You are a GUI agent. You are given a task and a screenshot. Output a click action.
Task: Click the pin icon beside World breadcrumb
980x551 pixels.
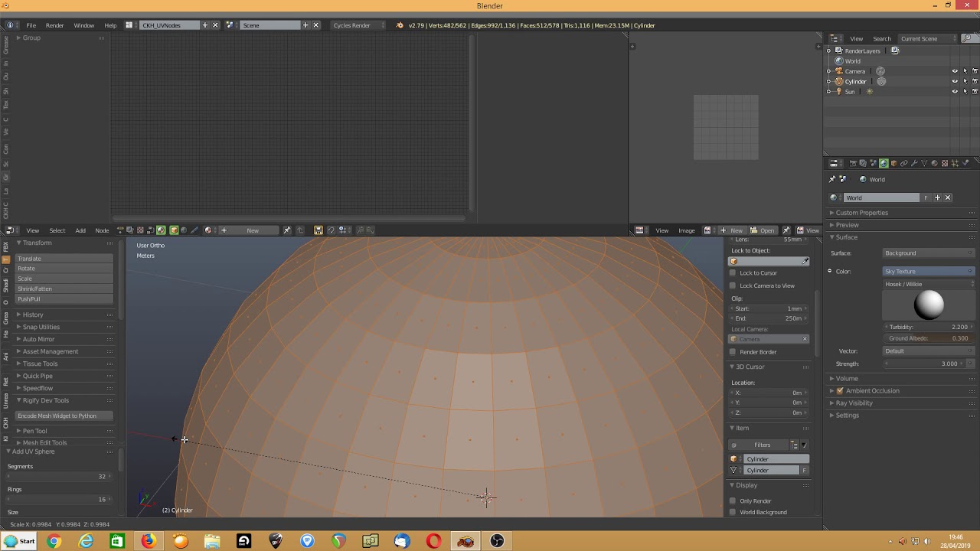coord(832,179)
